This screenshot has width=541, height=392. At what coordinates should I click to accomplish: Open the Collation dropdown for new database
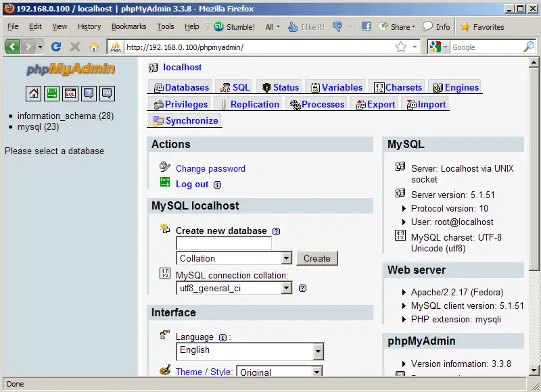tap(234, 258)
